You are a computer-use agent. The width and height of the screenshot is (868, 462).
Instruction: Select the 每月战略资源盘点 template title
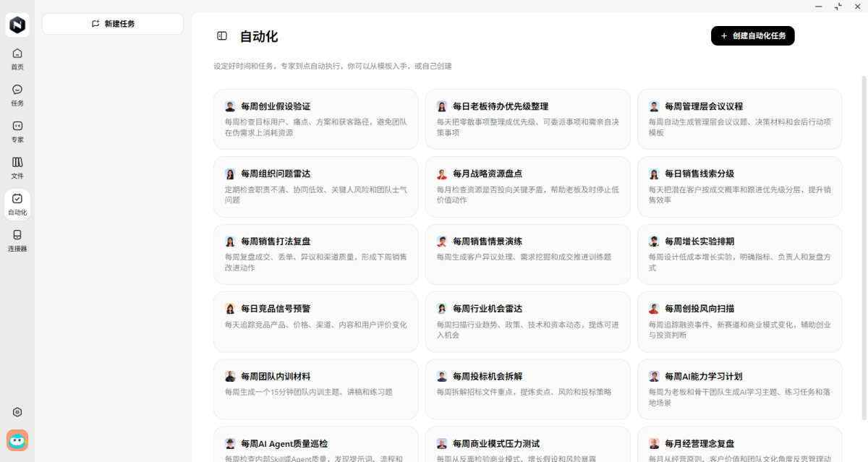click(x=488, y=174)
